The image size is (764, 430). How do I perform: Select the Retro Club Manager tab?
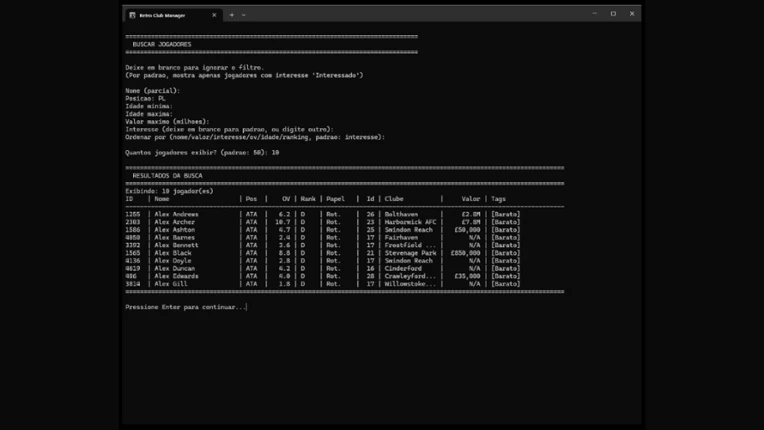tap(173, 15)
